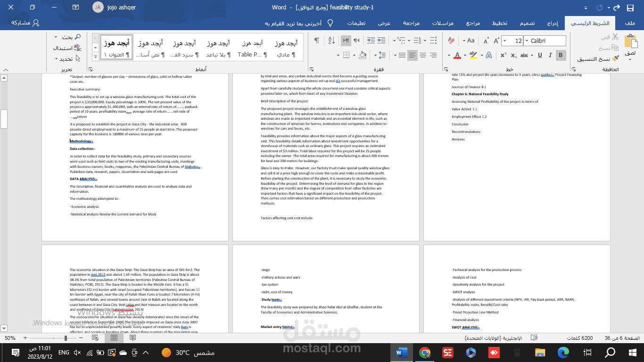
Task: Click the Format Painter (نسخ التنسيق) brush
Action: 615,59
